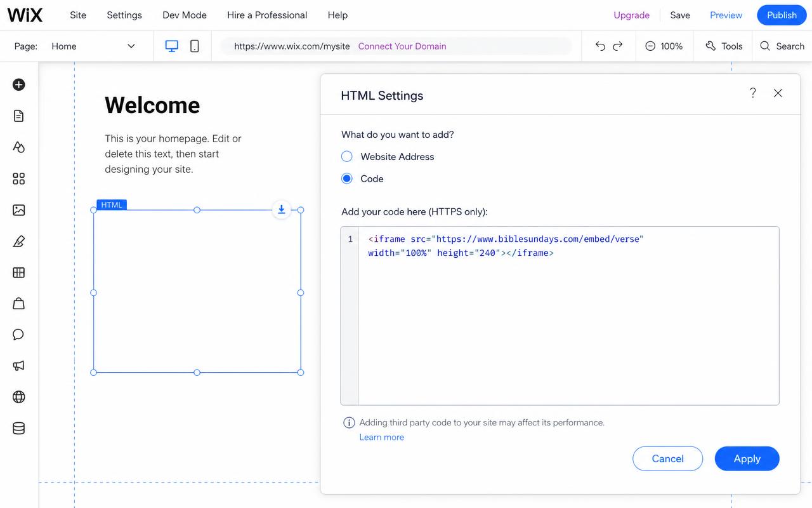Open the megaphone marketing sidebar icon
The height and width of the screenshot is (508, 812).
(19, 366)
